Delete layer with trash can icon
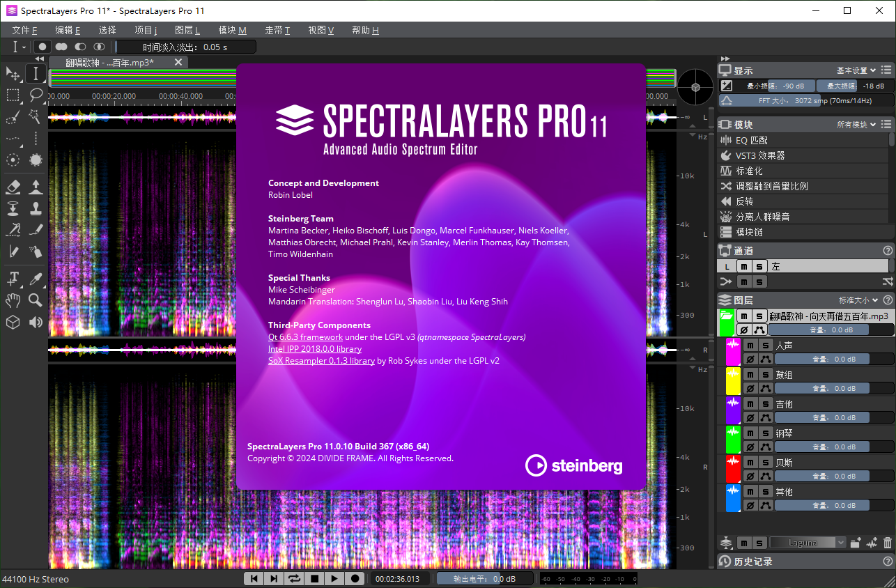Image resolution: width=896 pixels, height=588 pixels. tap(887, 542)
